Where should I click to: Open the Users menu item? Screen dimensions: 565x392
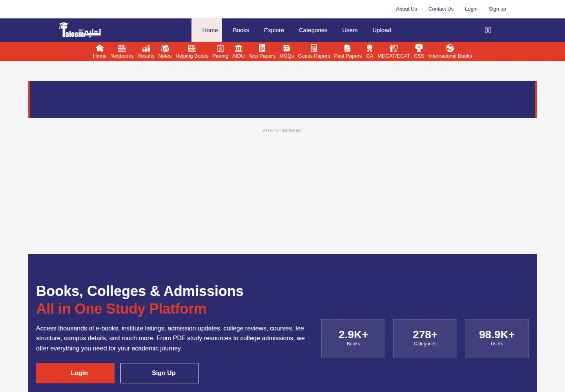click(350, 30)
